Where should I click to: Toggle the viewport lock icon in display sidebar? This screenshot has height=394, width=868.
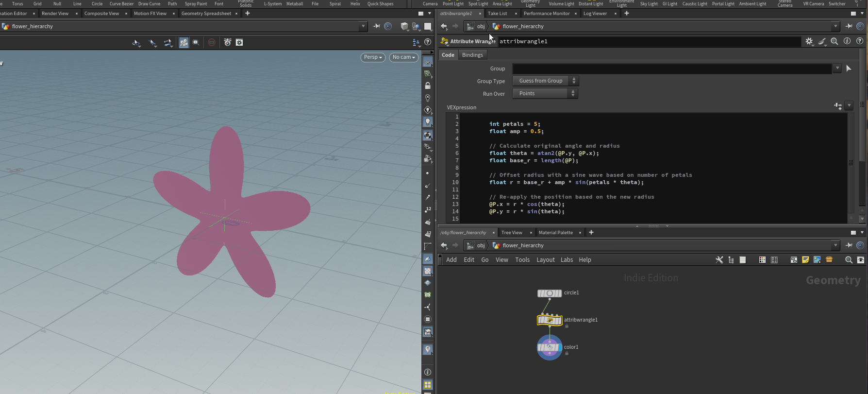click(x=428, y=86)
